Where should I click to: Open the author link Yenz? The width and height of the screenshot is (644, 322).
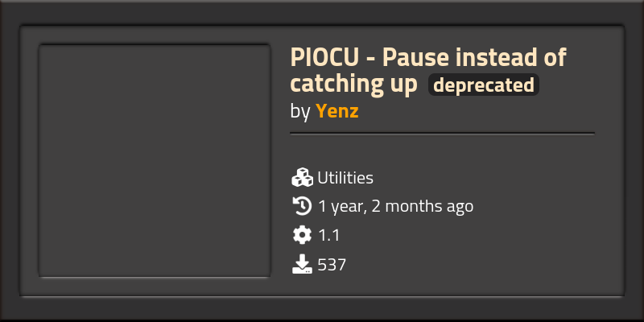point(336,111)
